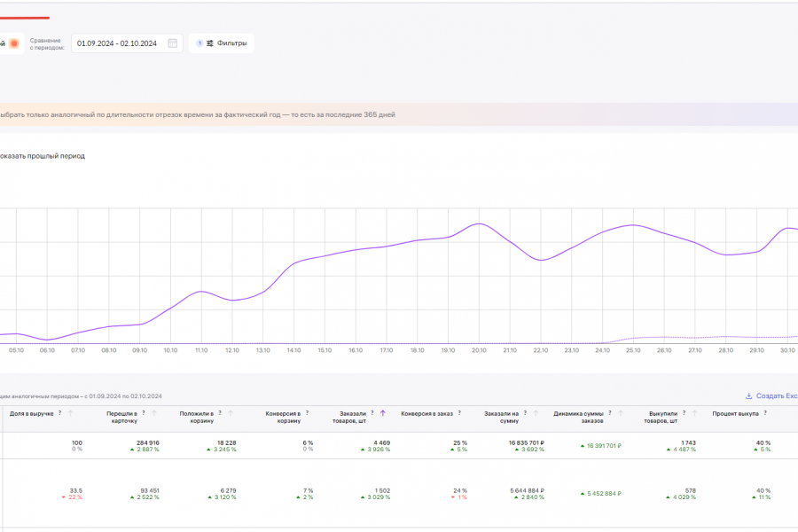Image resolution: width=798 pixels, height=532 pixels.
Task: Click the purple sort arrow for Заказали товаров
Action: 383,413
